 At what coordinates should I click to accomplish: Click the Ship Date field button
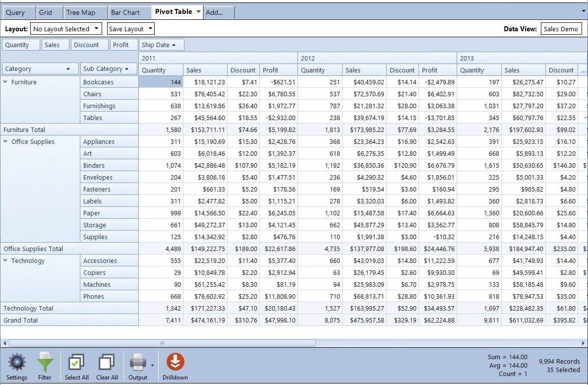point(162,45)
